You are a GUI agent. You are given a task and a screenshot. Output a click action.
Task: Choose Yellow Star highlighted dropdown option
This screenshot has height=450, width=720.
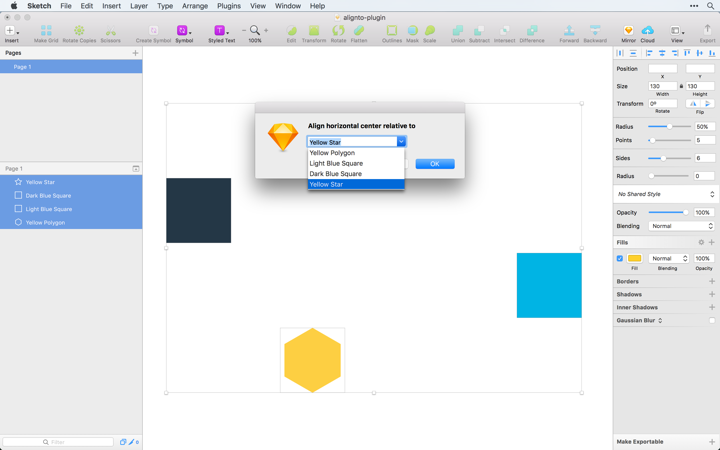[356, 184]
